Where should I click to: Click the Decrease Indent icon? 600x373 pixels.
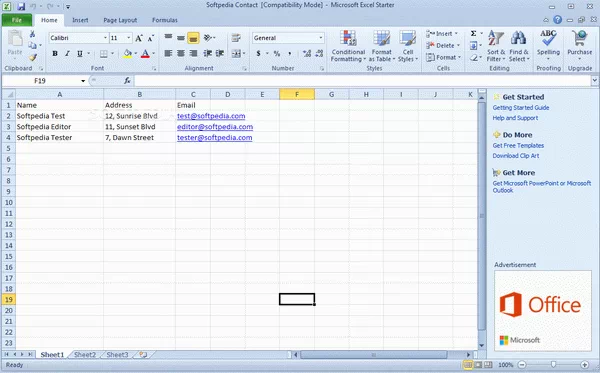click(207, 54)
